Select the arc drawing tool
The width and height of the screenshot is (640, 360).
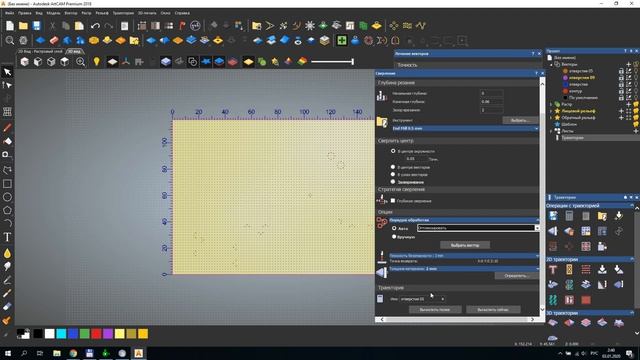pos(7,223)
